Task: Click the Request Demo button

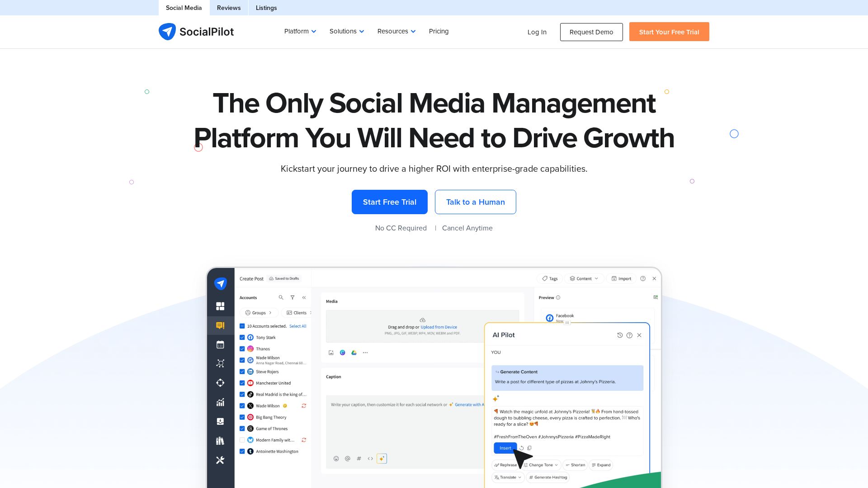Action: point(591,32)
